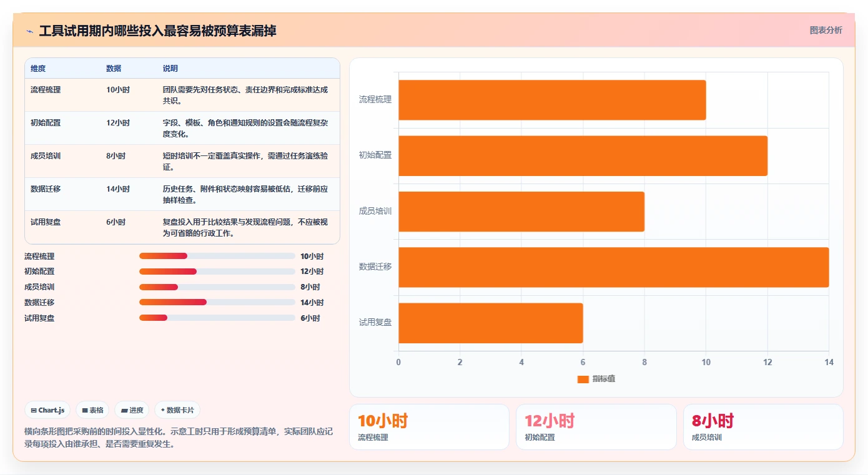Click the description starting 字段、模板、角色

click(x=246, y=128)
